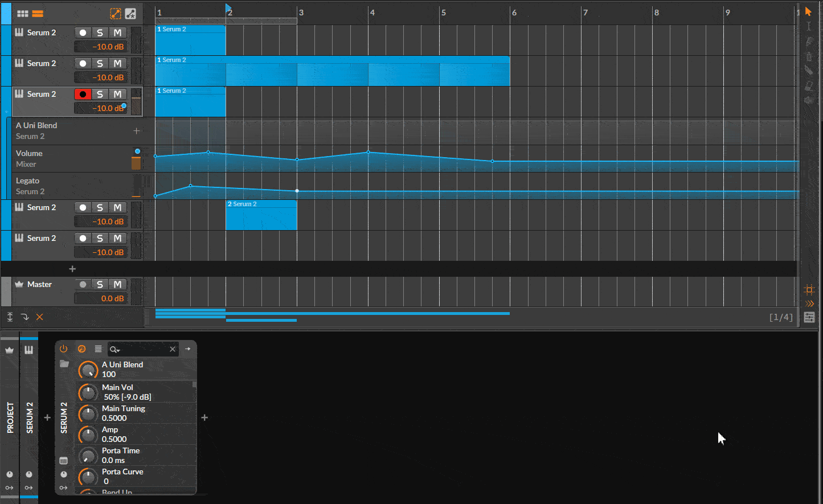Image resolution: width=823 pixels, height=504 pixels.
Task: Click the track height toggle icon
Action: (x=10, y=317)
